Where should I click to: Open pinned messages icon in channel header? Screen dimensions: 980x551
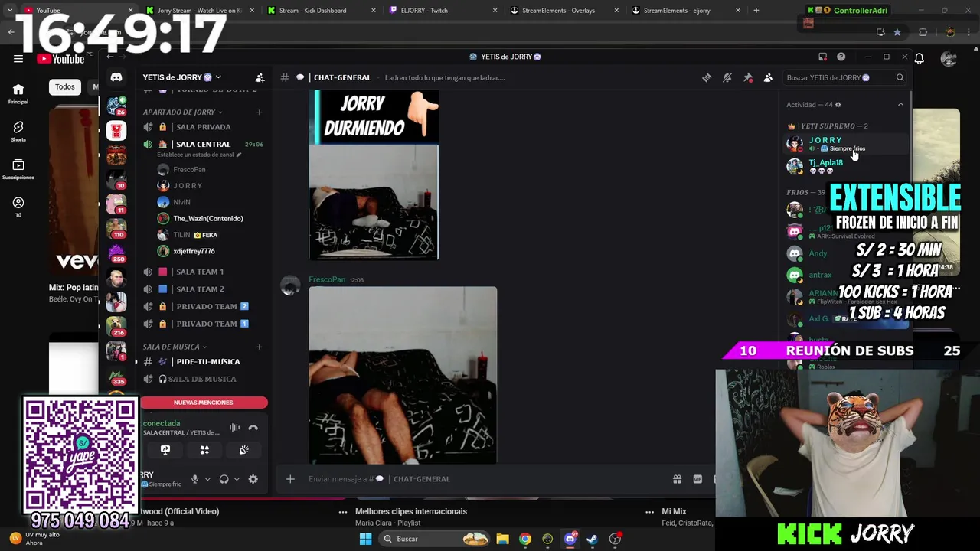pyautogui.click(x=748, y=77)
